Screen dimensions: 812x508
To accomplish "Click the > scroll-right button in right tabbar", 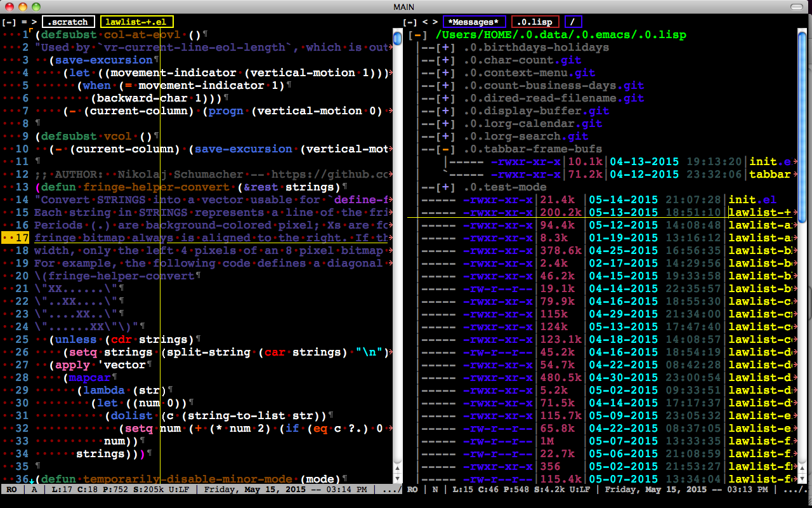I will point(435,22).
